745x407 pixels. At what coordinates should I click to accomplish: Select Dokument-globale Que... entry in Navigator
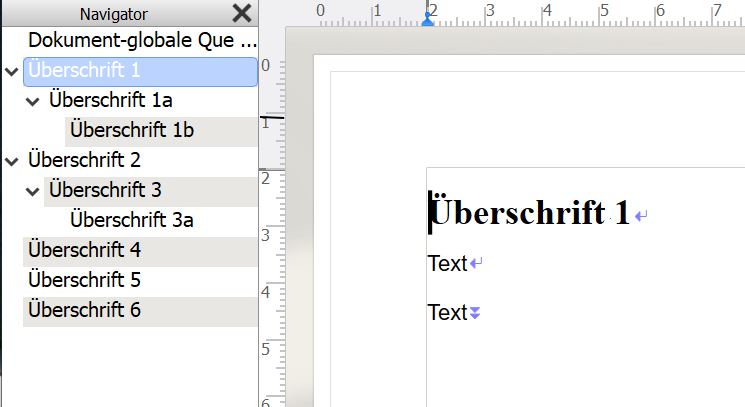coord(142,41)
